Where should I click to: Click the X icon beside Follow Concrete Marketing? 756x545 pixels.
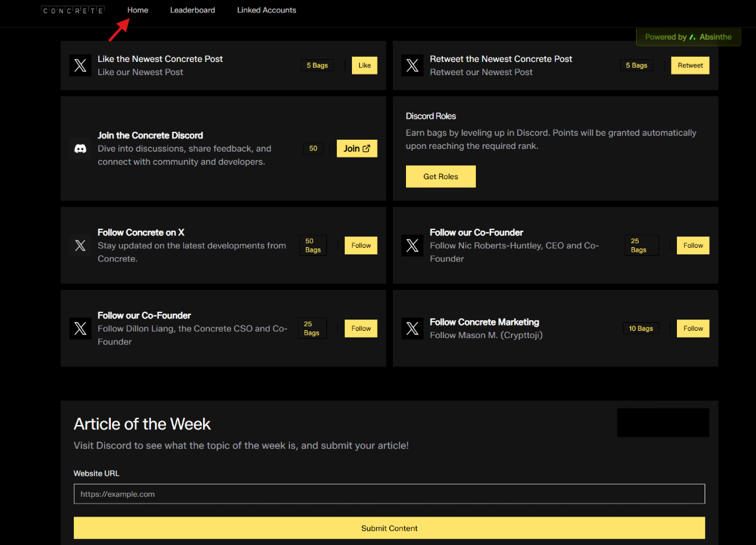coord(413,328)
